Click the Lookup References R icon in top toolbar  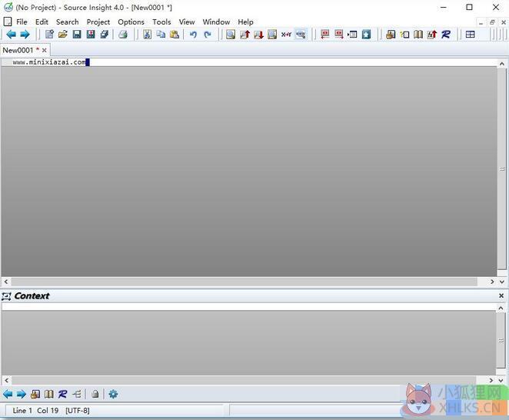click(x=446, y=34)
